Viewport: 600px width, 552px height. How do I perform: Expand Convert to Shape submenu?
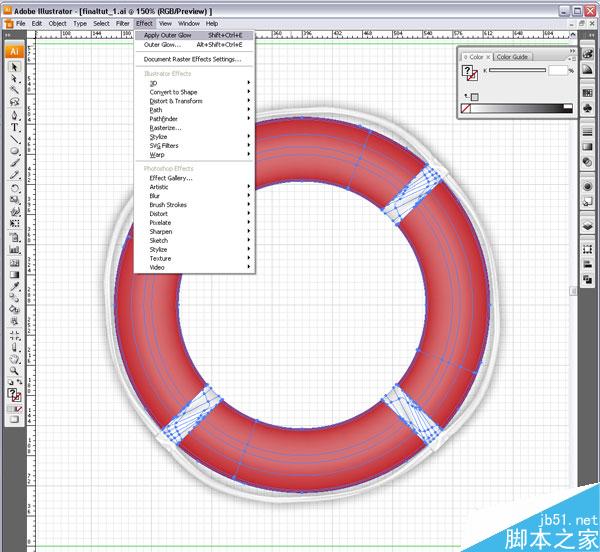coord(194,92)
